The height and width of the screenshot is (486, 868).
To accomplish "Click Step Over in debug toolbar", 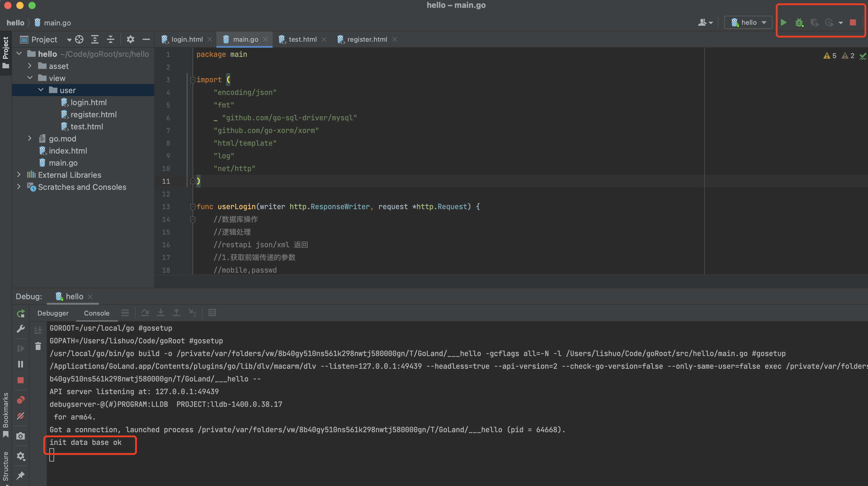I will (145, 313).
